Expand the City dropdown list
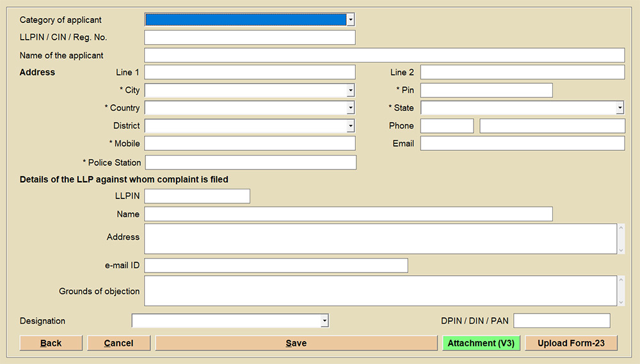Viewport: 640px width, 364px height. tap(350, 90)
